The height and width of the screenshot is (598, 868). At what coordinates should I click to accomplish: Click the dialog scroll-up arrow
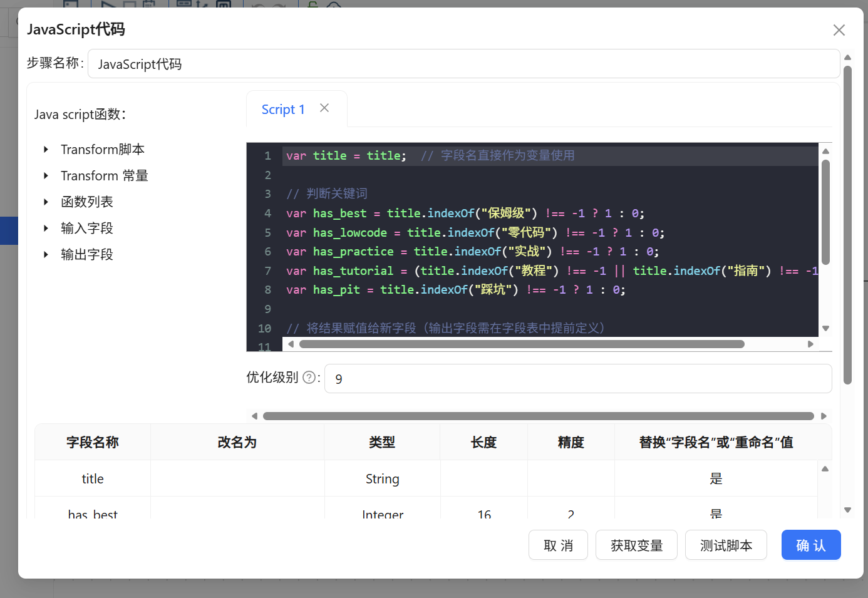pyautogui.click(x=847, y=57)
